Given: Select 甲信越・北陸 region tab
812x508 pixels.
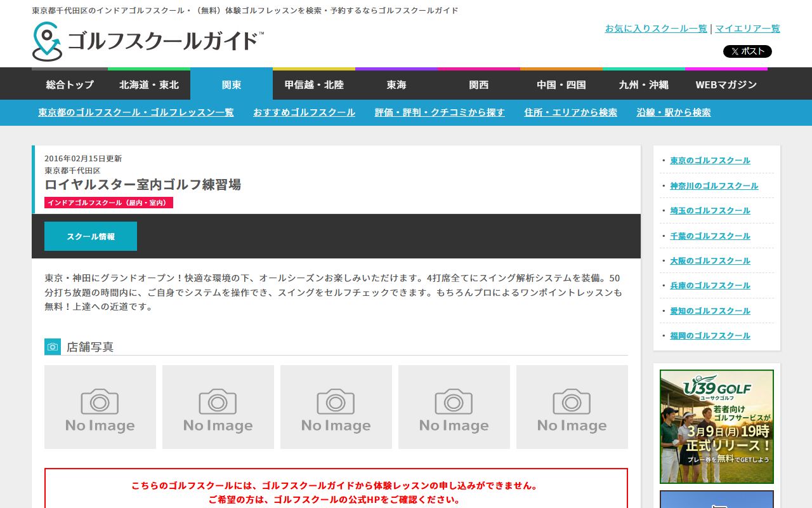Looking at the screenshot, I should coord(314,84).
